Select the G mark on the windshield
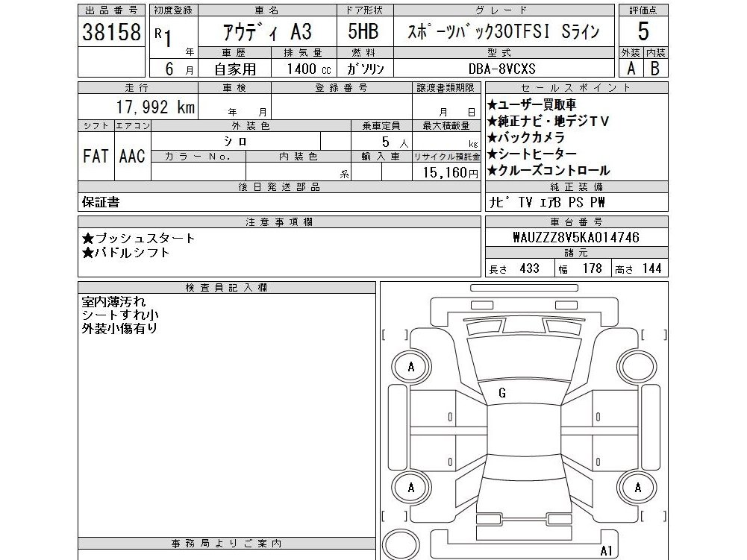The width and height of the screenshot is (747, 560). click(501, 393)
